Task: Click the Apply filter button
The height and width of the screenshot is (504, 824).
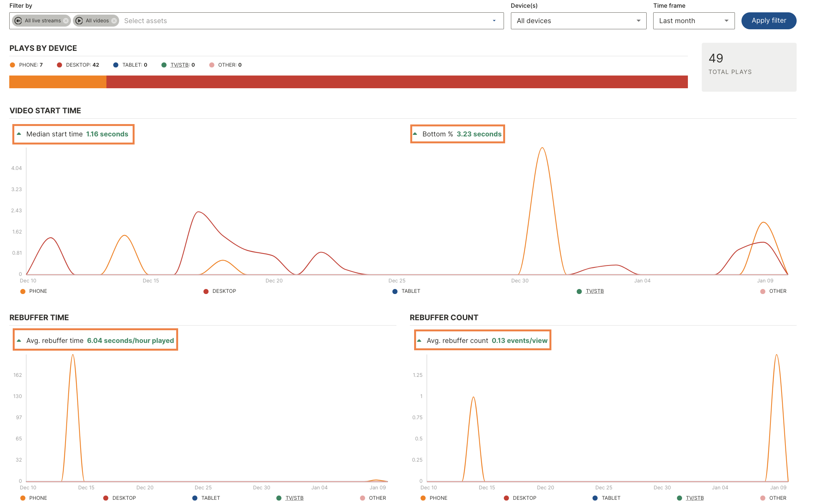Action: tap(768, 21)
